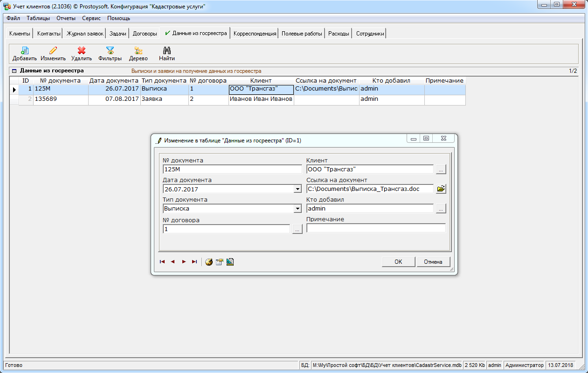Open the Клиент lookup ellipsis button
Image resolution: width=588 pixels, height=373 pixels.
point(441,169)
